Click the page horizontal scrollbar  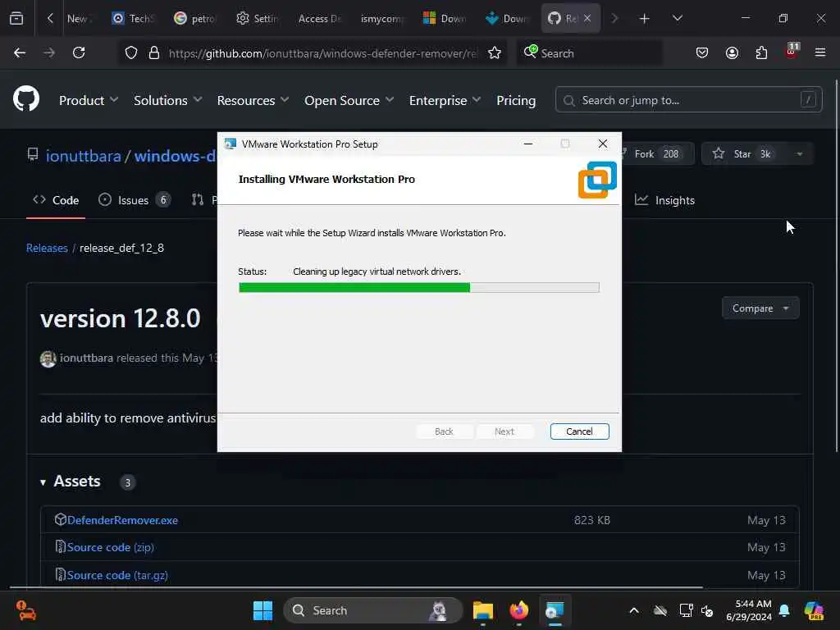click(356, 587)
